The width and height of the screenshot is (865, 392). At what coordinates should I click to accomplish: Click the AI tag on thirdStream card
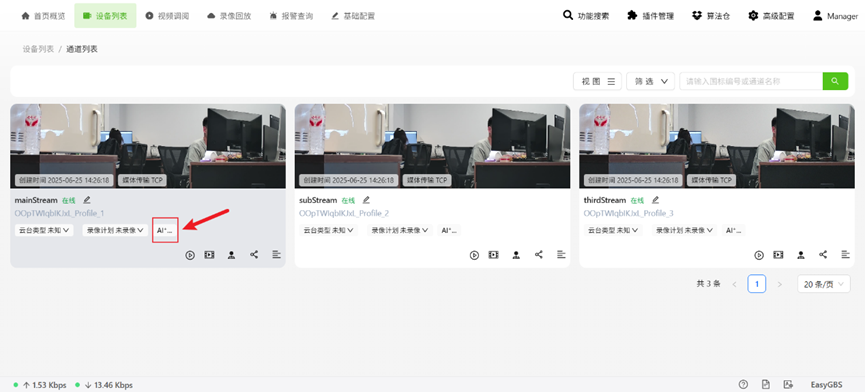pyautogui.click(x=734, y=230)
